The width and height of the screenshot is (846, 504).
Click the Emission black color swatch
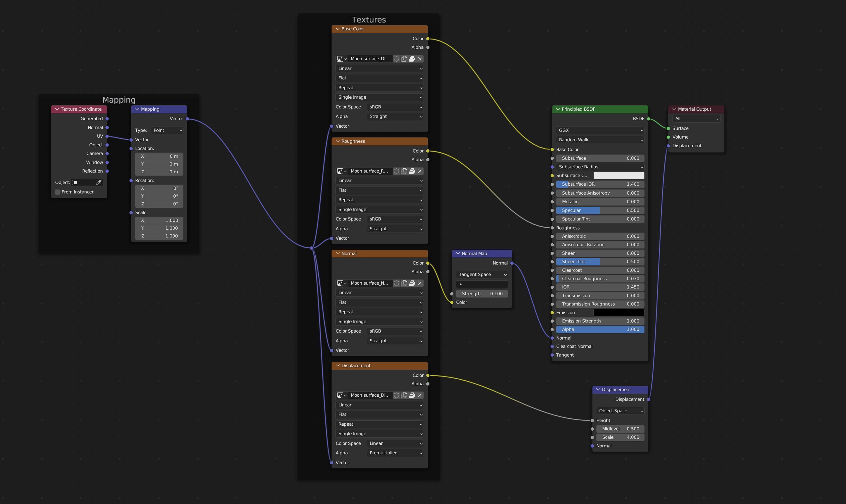click(x=618, y=313)
